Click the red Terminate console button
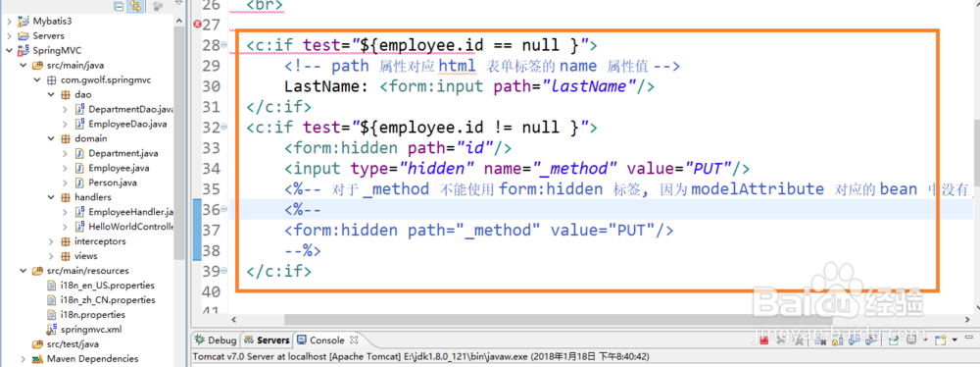Image resolution: width=980 pixels, height=367 pixels. (x=763, y=341)
